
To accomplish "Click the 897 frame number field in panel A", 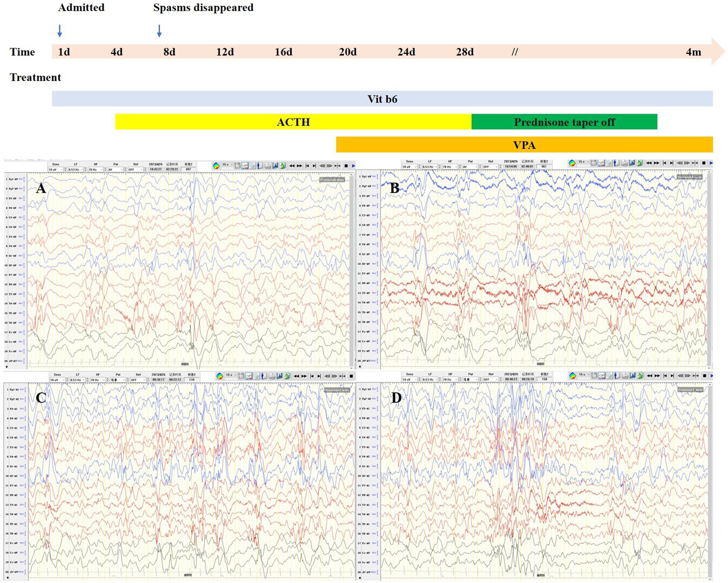I will point(188,169).
